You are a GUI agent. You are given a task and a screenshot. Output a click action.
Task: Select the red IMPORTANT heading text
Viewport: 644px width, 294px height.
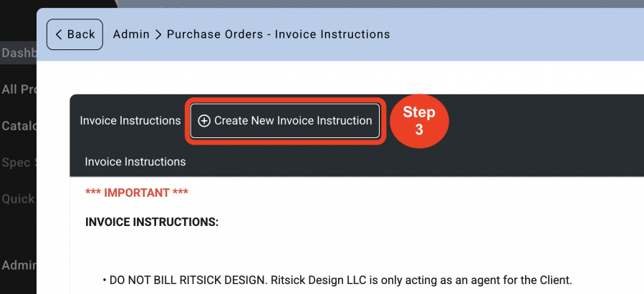point(136,192)
